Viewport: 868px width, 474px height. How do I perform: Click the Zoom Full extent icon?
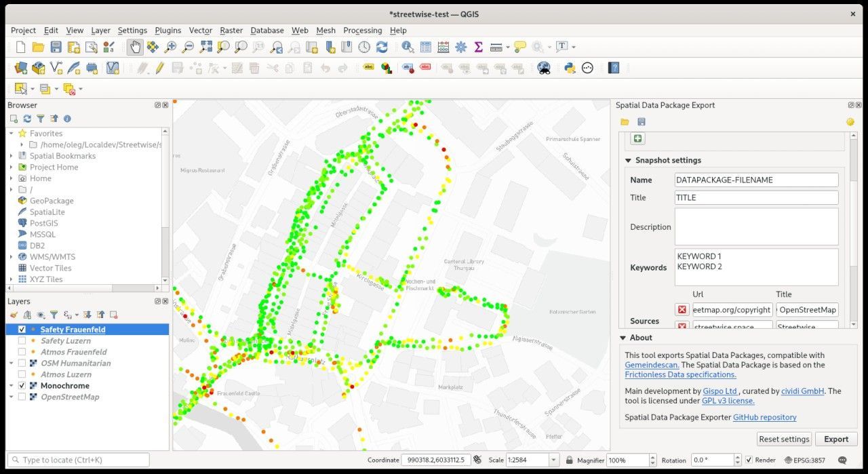(x=205, y=47)
